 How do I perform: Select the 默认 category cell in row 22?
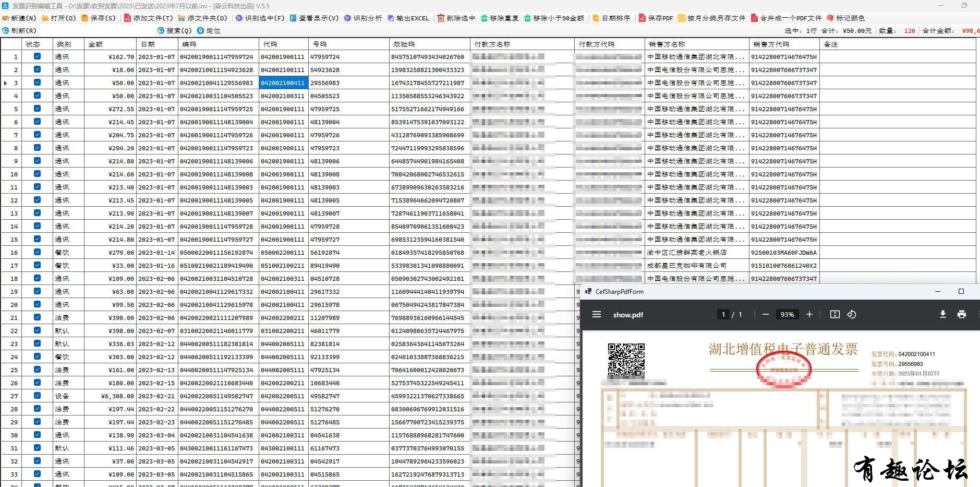coord(68,331)
